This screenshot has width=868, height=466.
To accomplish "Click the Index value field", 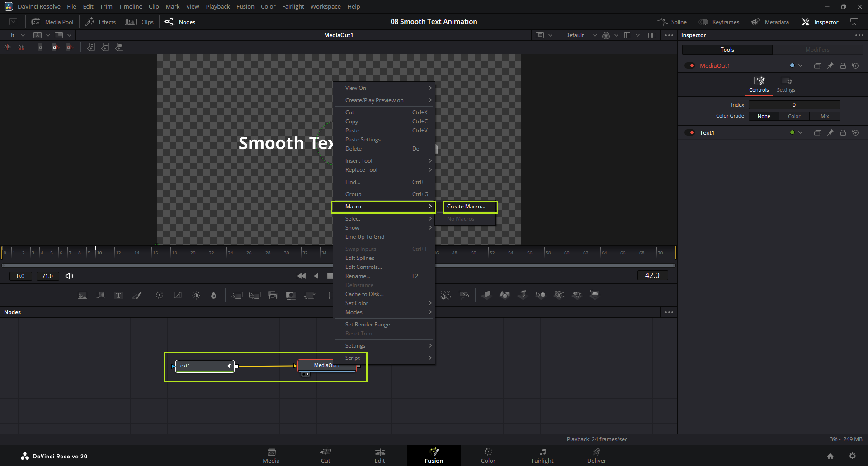I will pos(794,105).
